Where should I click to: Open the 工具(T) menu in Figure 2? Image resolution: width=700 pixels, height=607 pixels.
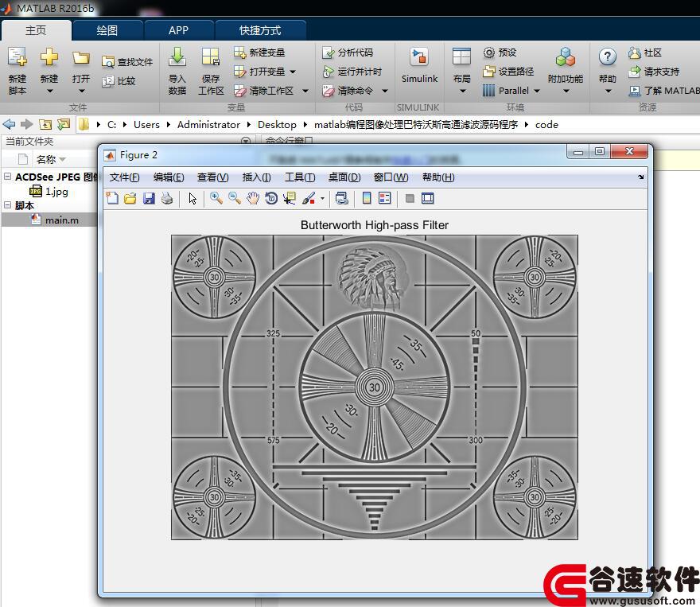click(x=300, y=177)
